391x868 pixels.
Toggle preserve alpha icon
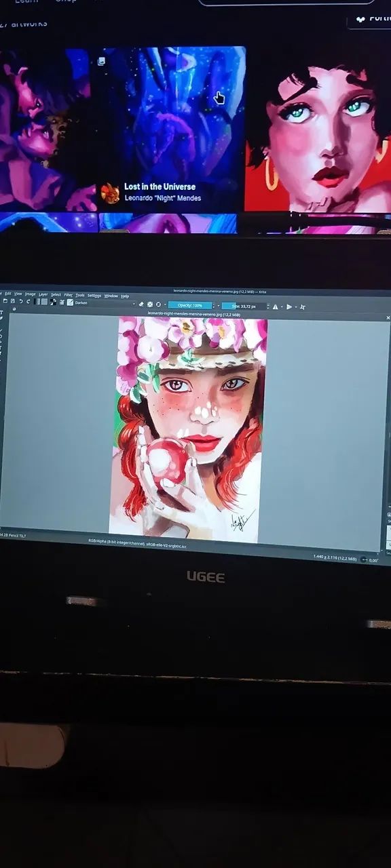[x=150, y=304]
